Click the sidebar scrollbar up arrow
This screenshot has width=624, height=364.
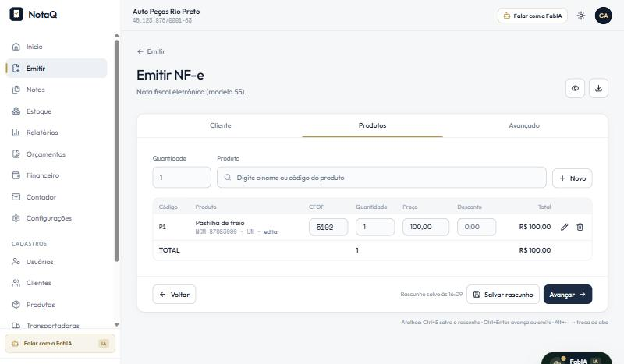[x=116, y=35]
